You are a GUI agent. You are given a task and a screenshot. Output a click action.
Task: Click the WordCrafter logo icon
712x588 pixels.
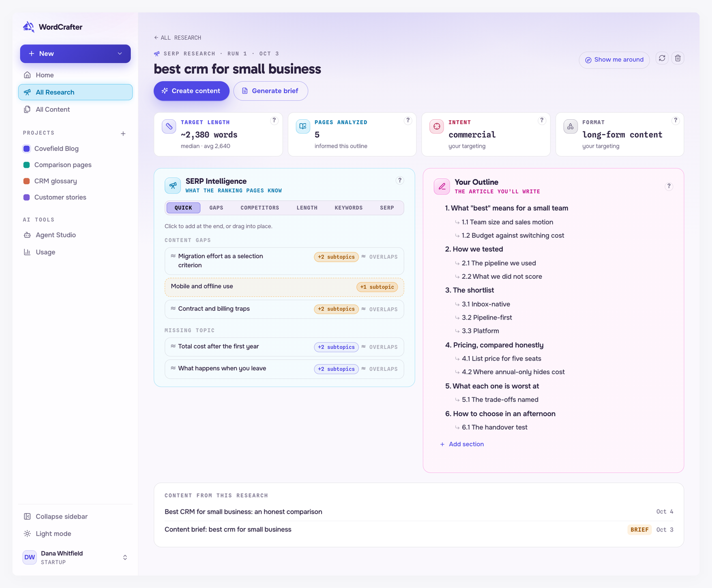point(28,27)
